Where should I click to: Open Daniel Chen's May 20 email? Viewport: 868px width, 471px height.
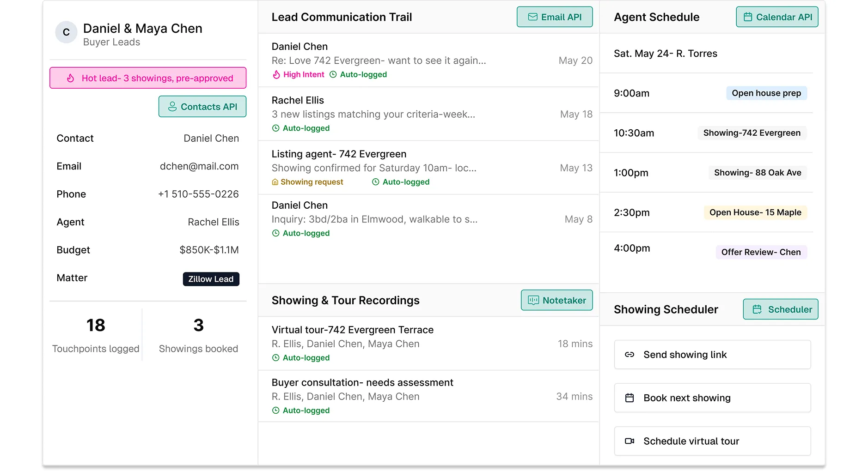point(428,60)
